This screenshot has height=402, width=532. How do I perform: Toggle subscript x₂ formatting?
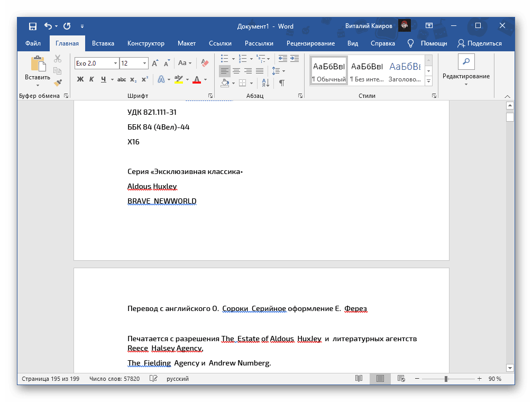point(133,79)
